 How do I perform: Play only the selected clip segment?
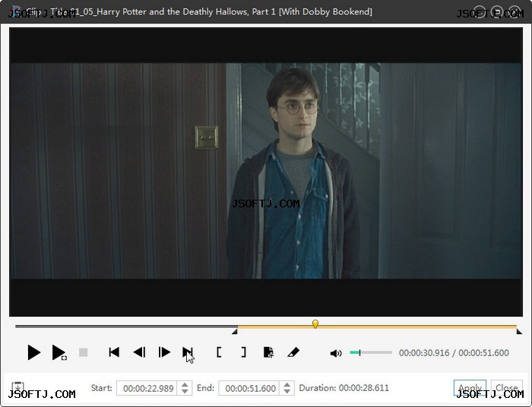[x=59, y=352]
